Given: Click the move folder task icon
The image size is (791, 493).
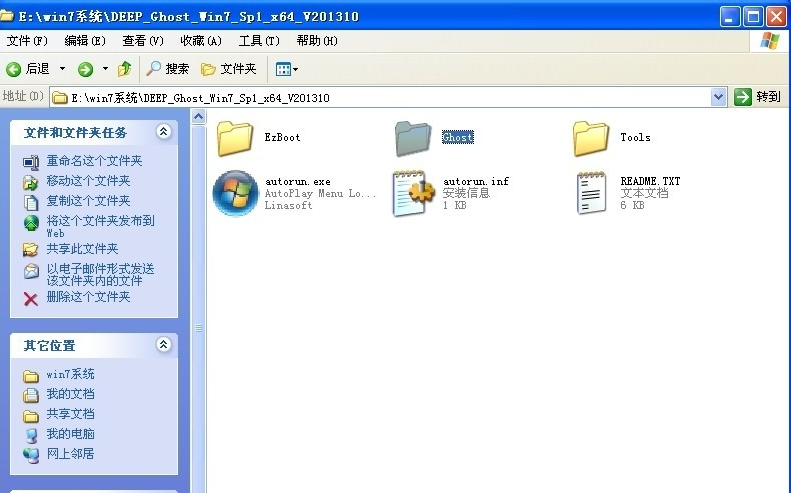Looking at the screenshot, I should [x=31, y=182].
